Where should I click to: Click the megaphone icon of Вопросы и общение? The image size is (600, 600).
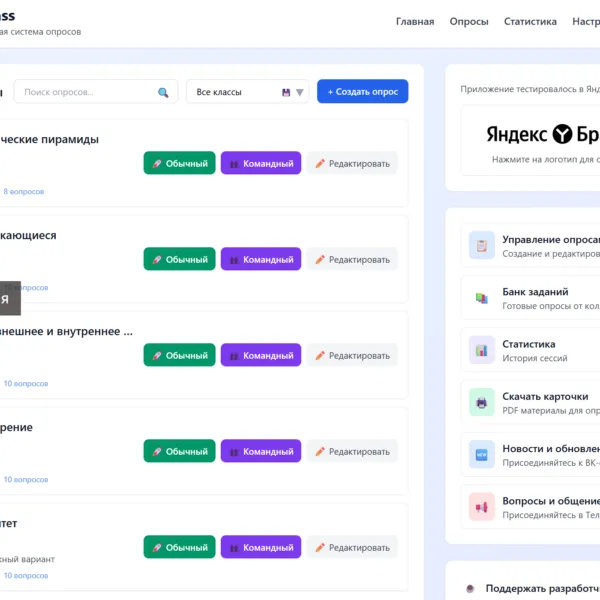click(482, 507)
